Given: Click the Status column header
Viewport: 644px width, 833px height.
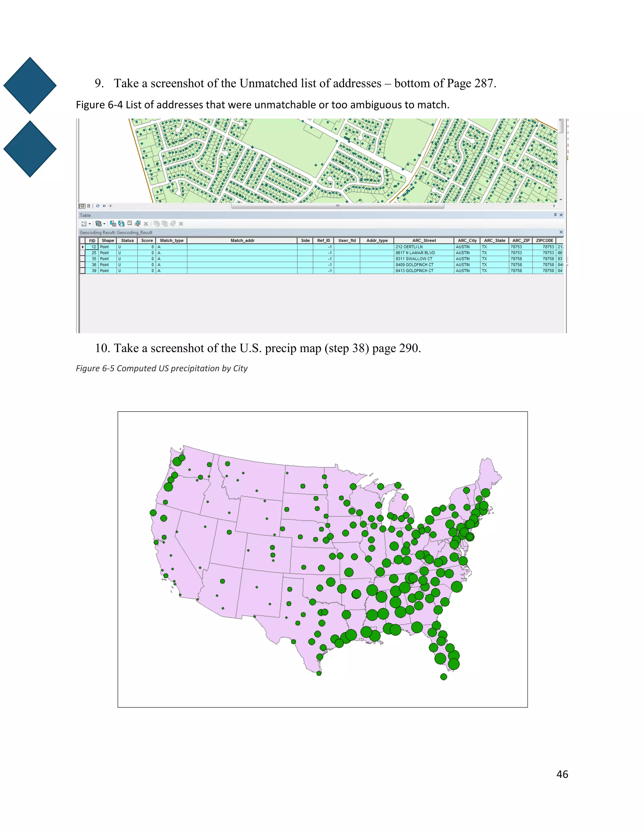Looking at the screenshot, I should pos(127,241).
